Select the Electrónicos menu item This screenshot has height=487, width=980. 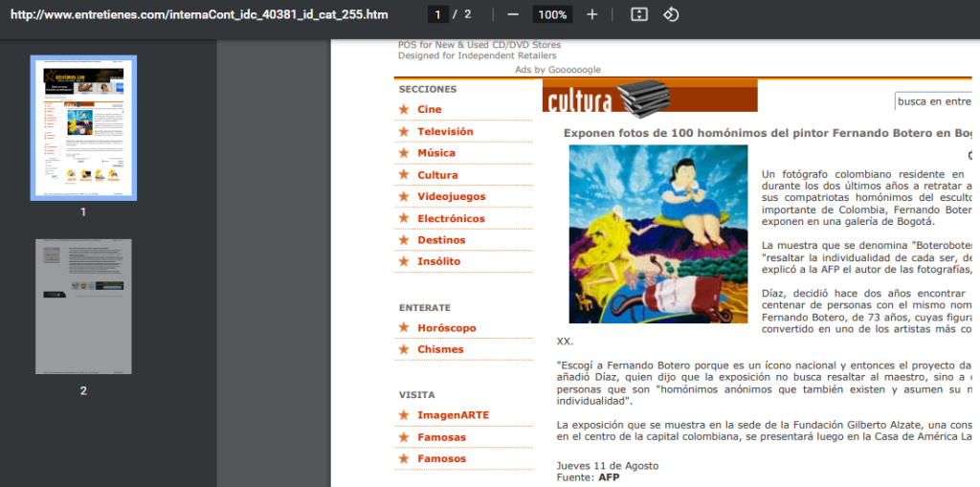451,219
